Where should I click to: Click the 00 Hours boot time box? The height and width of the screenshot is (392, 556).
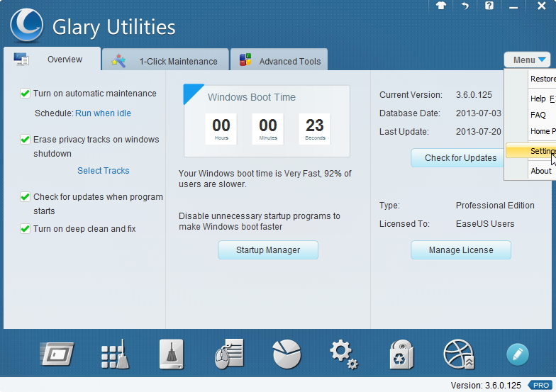[x=221, y=129]
